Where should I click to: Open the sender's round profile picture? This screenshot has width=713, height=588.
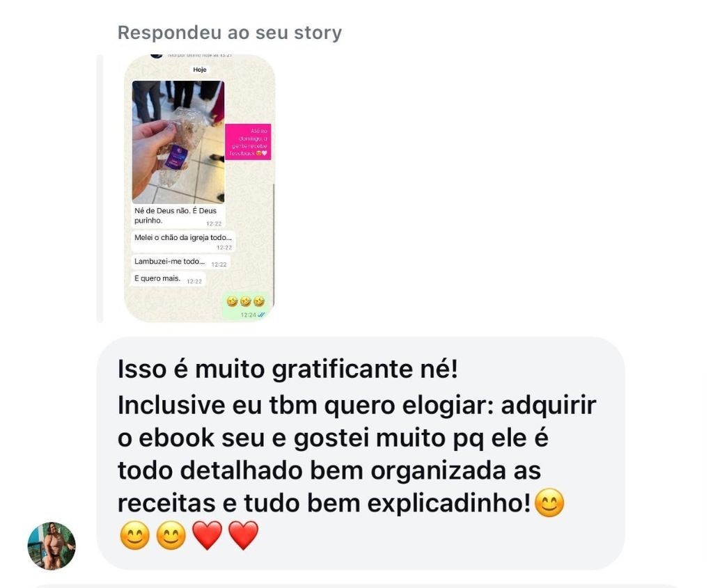click(52, 546)
